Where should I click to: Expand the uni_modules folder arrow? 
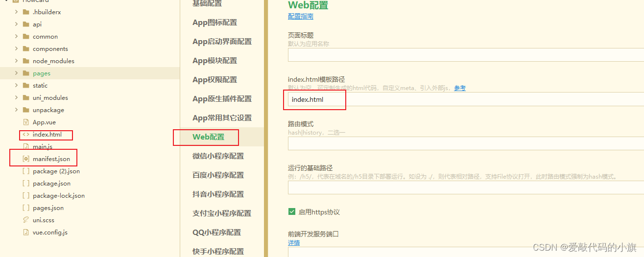point(16,97)
